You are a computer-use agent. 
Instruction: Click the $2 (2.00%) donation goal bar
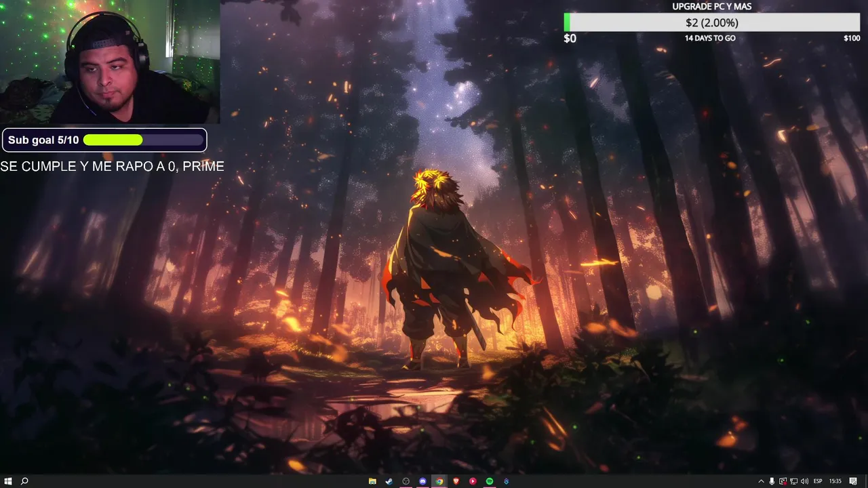712,22
